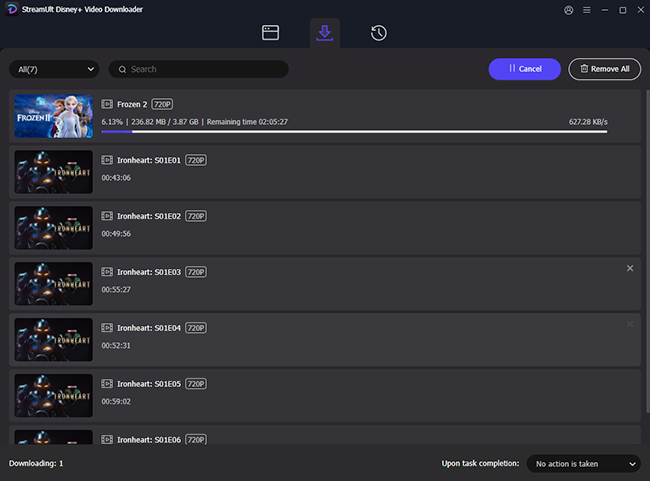Click the 00:43:06 duration text
650x481 pixels.
tap(116, 178)
